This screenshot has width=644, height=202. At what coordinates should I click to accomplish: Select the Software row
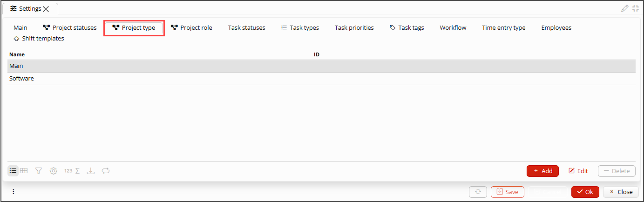(321, 79)
